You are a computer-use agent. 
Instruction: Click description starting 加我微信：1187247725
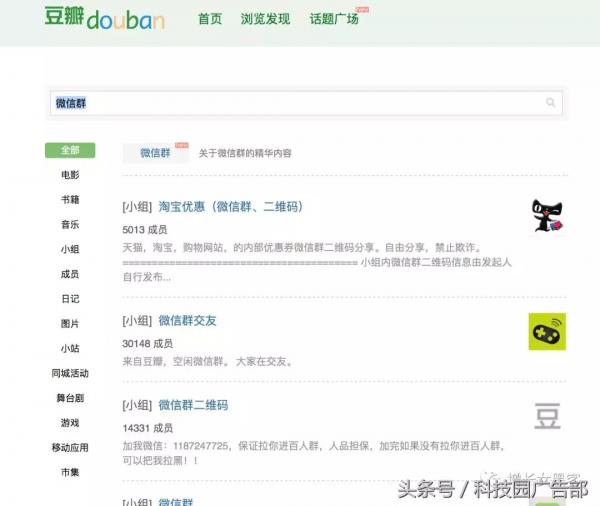pyautogui.click(x=314, y=453)
